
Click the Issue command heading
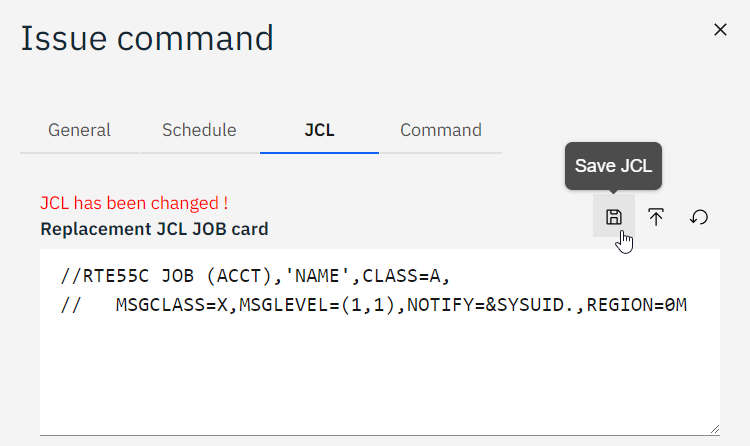147,38
